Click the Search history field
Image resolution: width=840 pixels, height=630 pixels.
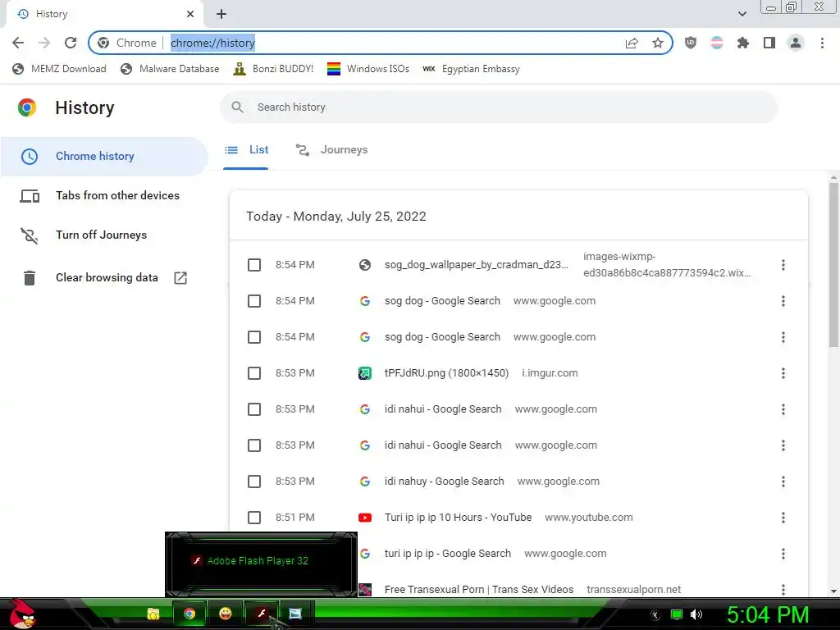(499, 107)
